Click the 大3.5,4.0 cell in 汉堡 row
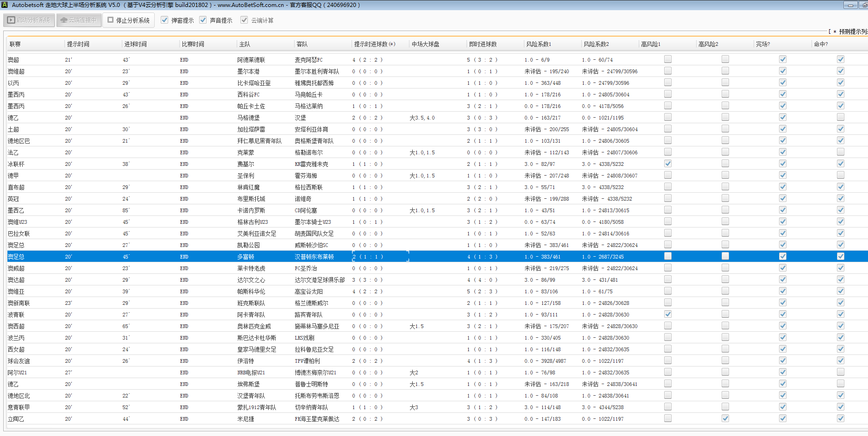 422,118
